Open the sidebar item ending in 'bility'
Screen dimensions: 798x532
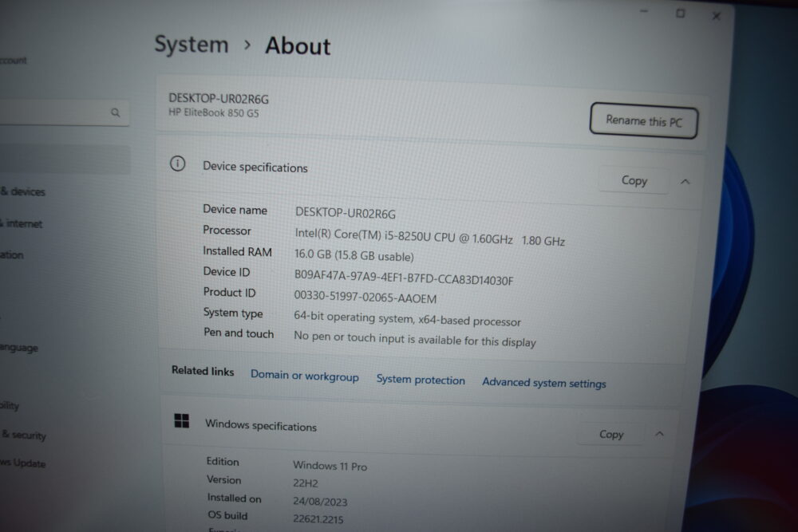click(10, 405)
